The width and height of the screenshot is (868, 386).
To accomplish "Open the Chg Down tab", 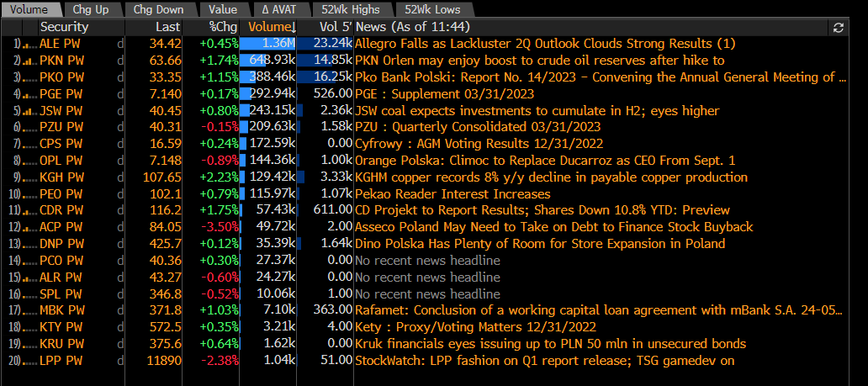I will pyautogui.click(x=157, y=9).
